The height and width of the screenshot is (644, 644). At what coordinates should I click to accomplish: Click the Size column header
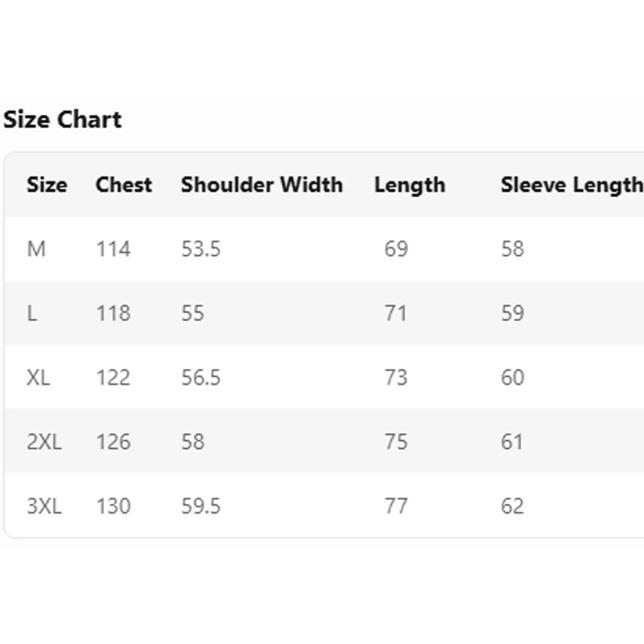(47, 185)
